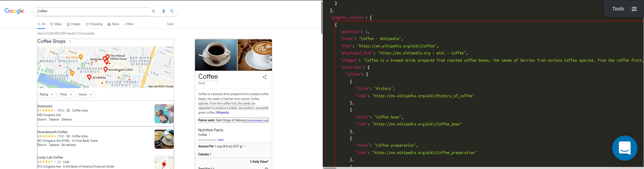644x169 pixels.
Task: Click the page vertical scrollbar
Action: pos(321,17)
